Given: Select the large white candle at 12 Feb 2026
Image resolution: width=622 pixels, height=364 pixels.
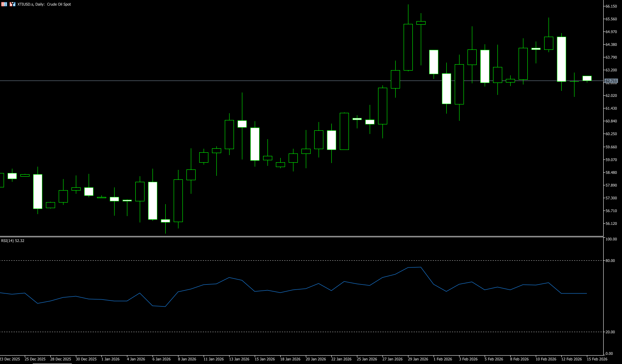Looking at the screenshot, I should pyautogui.click(x=561, y=59).
